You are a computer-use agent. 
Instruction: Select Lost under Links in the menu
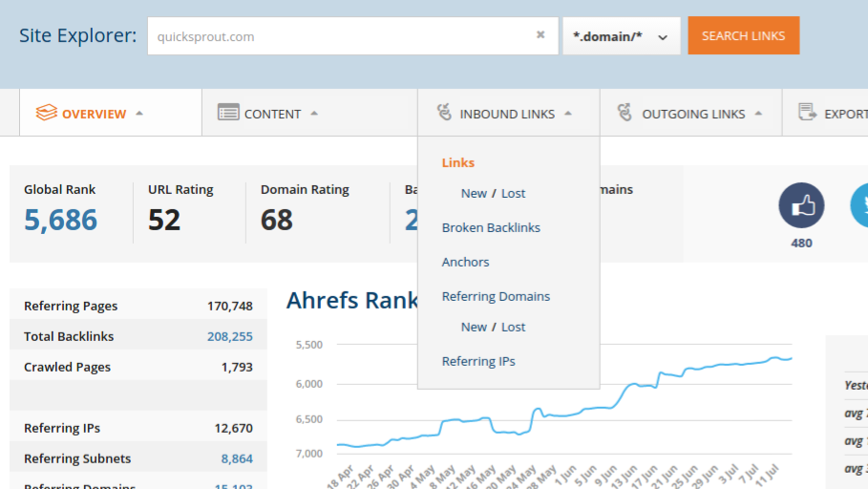pos(513,193)
